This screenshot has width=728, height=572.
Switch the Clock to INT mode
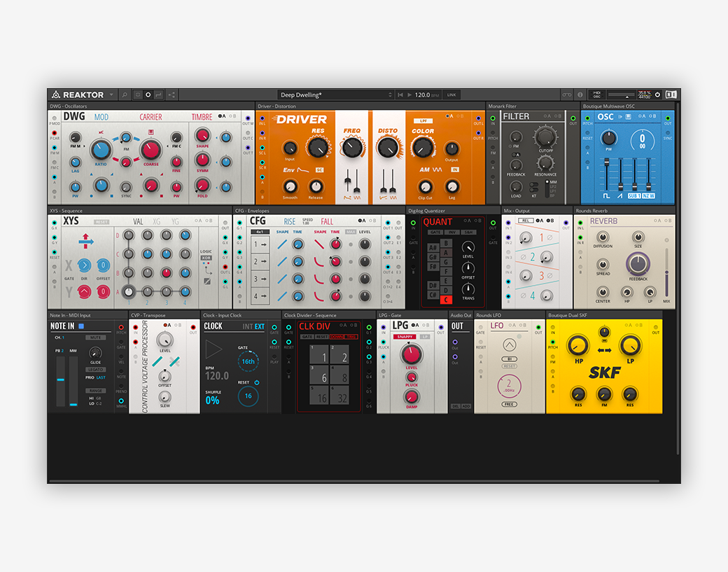coord(247,326)
